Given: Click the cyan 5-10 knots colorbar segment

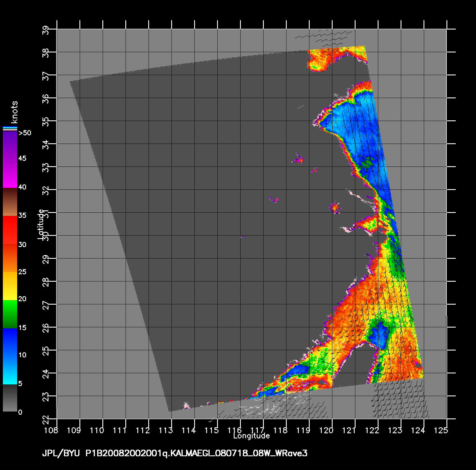Looking at the screenshot, I should click(x=10, y=370).
